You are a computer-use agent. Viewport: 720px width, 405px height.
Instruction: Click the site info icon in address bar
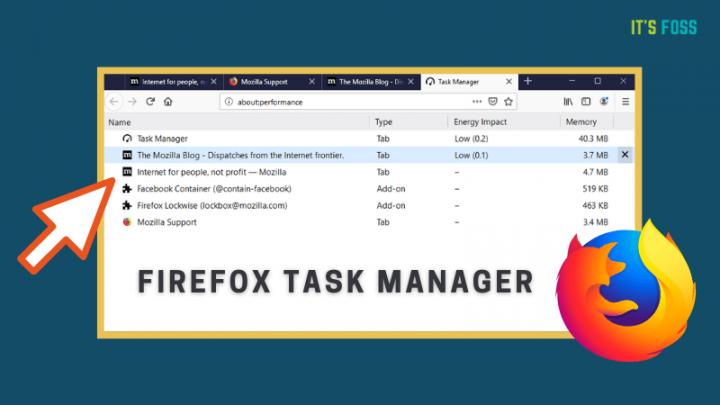229,101
